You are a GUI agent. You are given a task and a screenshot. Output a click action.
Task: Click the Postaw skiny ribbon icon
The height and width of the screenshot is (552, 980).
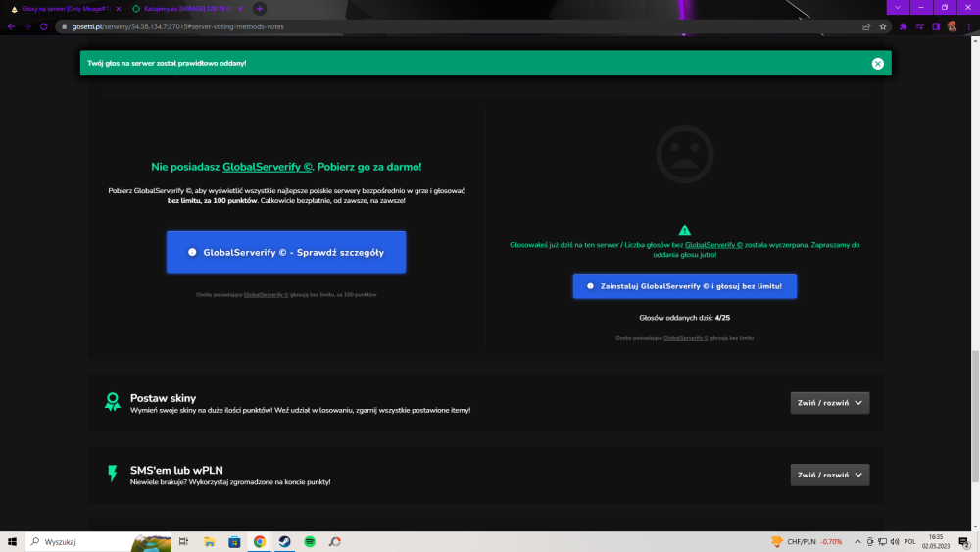tap(113, 401)
